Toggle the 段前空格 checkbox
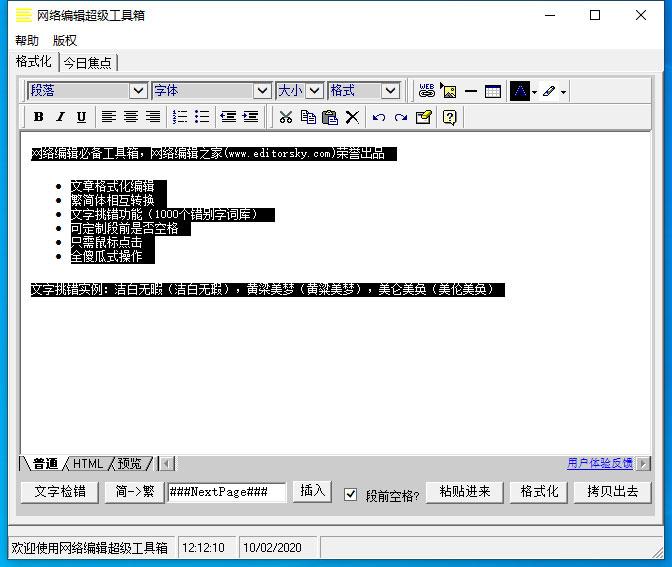The width and height of the screenshot is (672, 567). pyautogui.click(x=351, y=494)
